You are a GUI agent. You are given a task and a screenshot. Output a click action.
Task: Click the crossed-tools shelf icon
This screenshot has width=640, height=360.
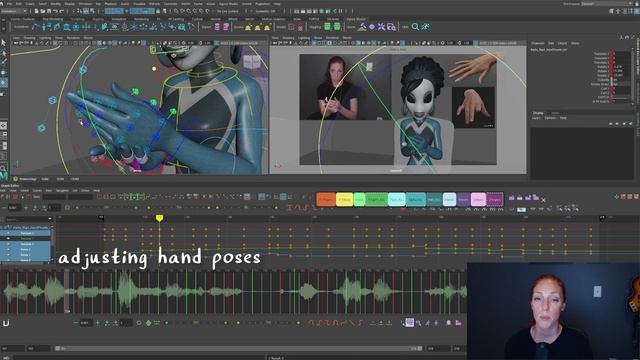pyautogui.click(x=381, y=27)
